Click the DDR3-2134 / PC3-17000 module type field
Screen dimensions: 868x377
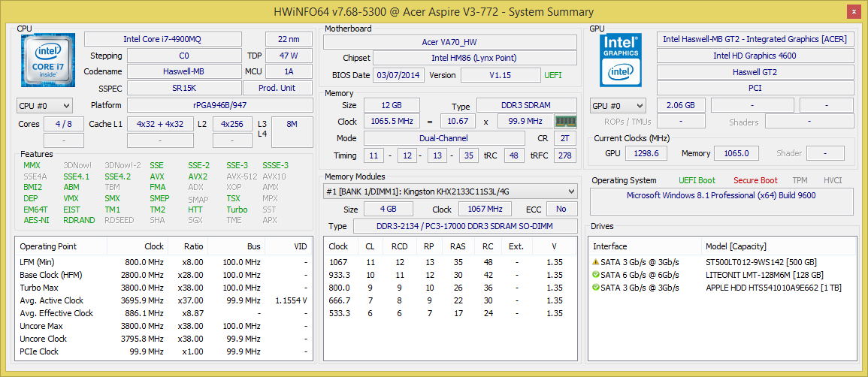click(465, 226)
